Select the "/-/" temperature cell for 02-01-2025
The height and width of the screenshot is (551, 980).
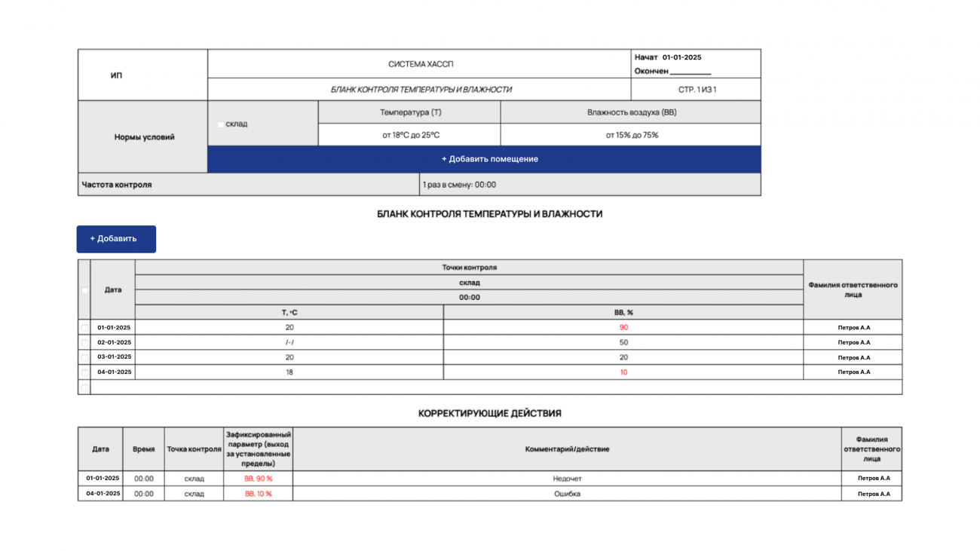tap(289, 343)
